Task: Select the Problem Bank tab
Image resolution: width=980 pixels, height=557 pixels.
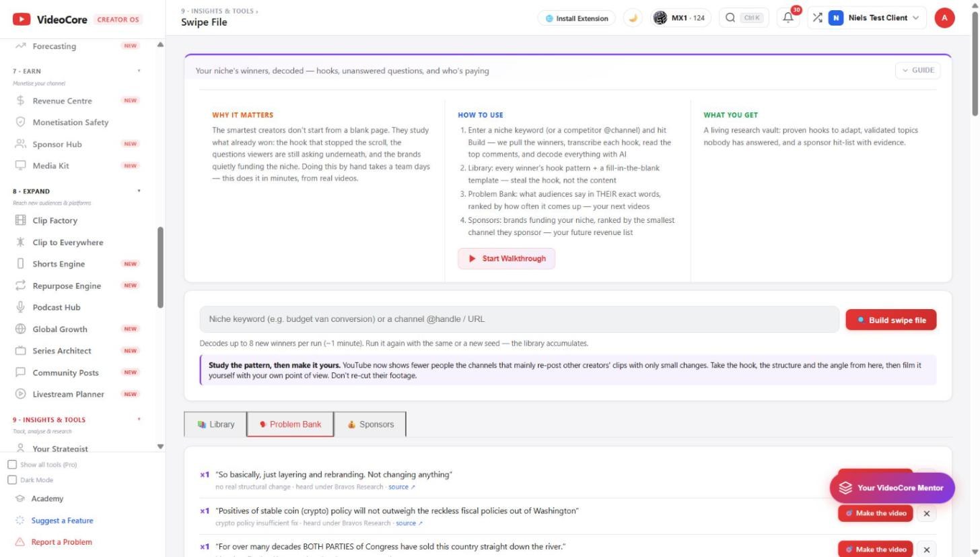Action: pyautogui.click(x=290, y=424)
